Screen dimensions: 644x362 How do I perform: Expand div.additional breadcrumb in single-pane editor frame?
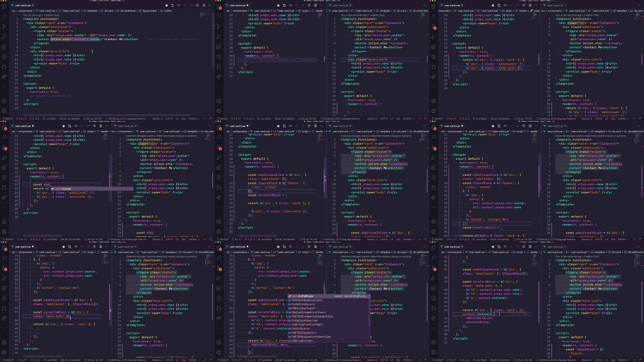[x=128, y=11]
